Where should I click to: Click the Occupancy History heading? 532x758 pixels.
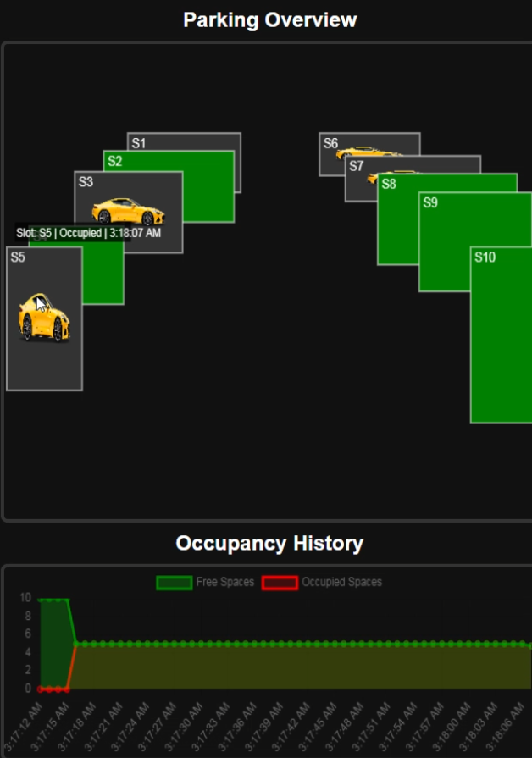coord(269,544)
